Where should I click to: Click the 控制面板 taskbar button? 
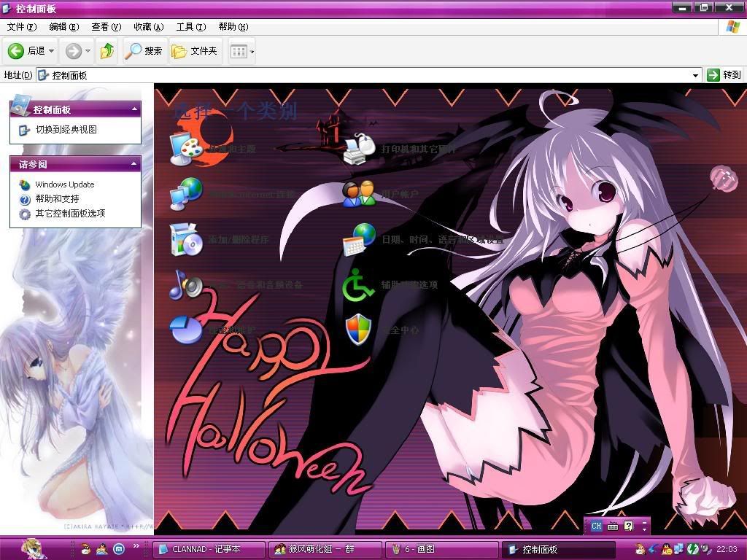[x=558, y=549]
